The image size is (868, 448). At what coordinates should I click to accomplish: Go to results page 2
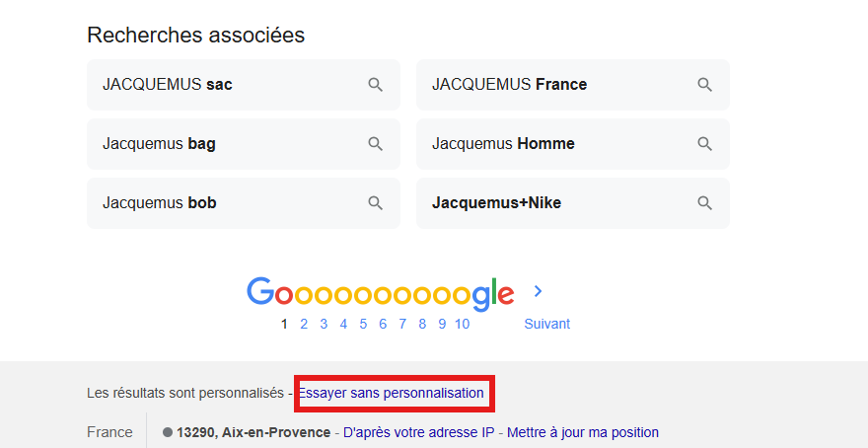tap(304, 324)
